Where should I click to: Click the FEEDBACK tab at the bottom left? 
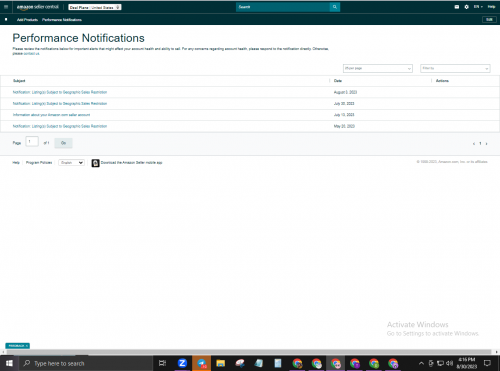[18, 346]
